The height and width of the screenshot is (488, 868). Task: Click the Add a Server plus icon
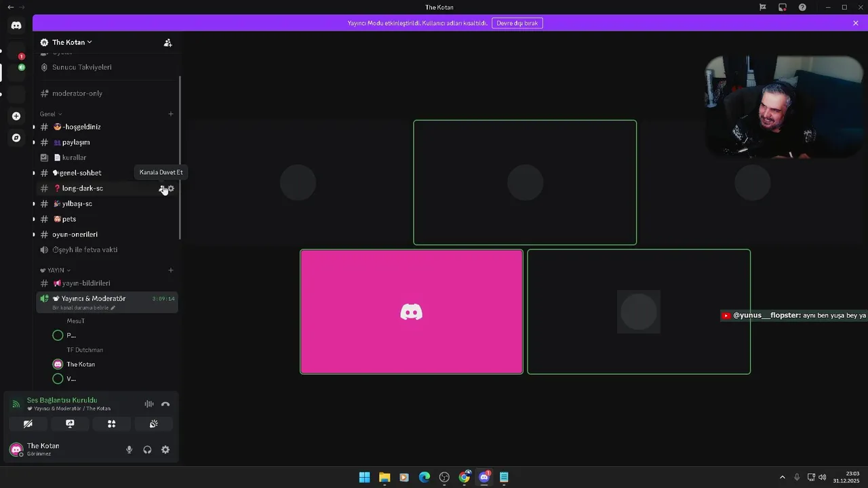coord(16,116)
